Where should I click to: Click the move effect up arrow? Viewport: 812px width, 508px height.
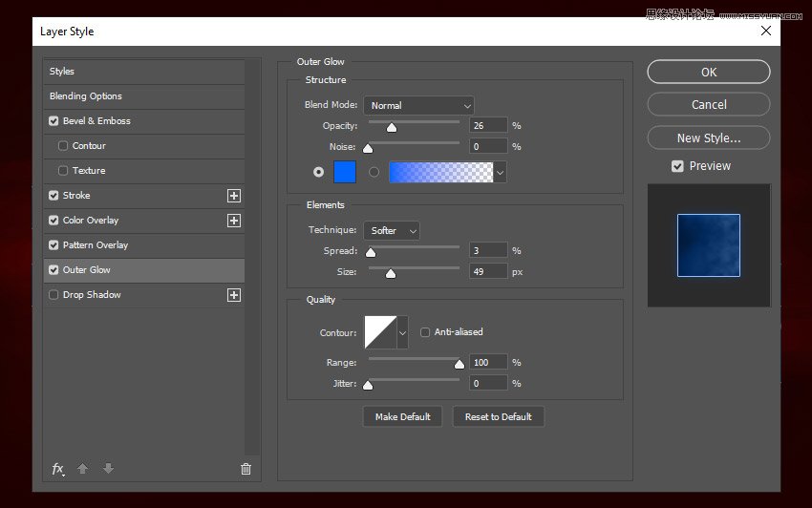(x=83, y=469)
